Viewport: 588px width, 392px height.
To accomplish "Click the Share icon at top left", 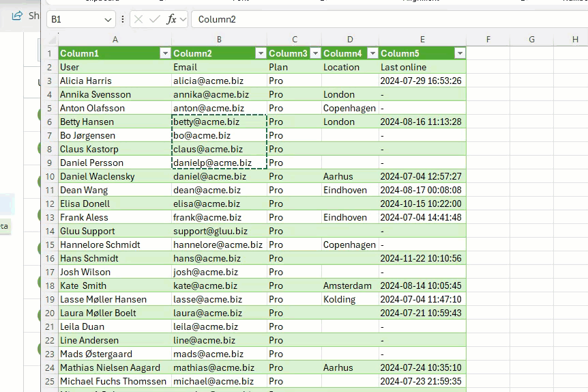I will tap(17, 15).
